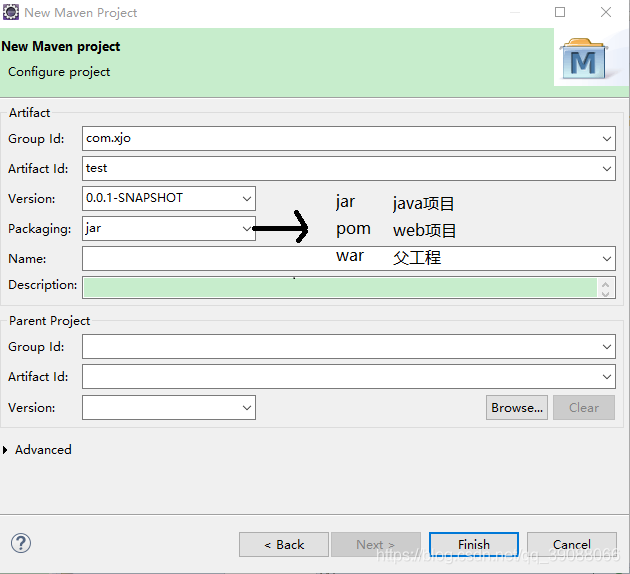Click the Browse... button
This screenshot has width=630, height=574.
[517, 408]
